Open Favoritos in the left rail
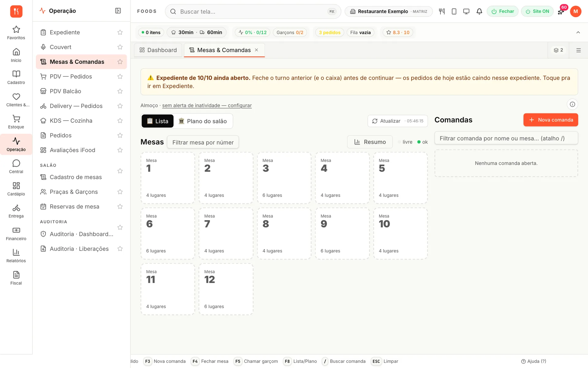This screenshot has height=368, width=588. 16,33
